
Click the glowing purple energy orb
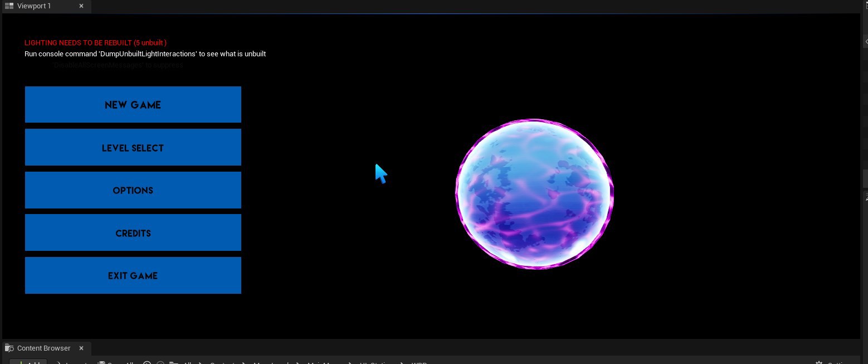pos(534,194)
